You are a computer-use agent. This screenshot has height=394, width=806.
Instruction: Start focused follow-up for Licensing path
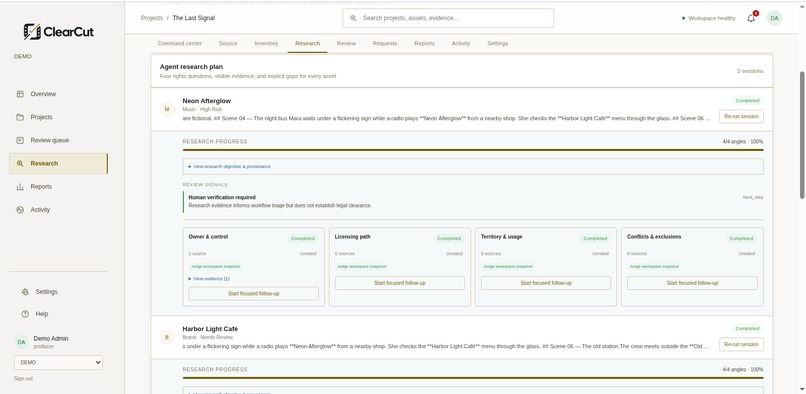pos(400,283)
